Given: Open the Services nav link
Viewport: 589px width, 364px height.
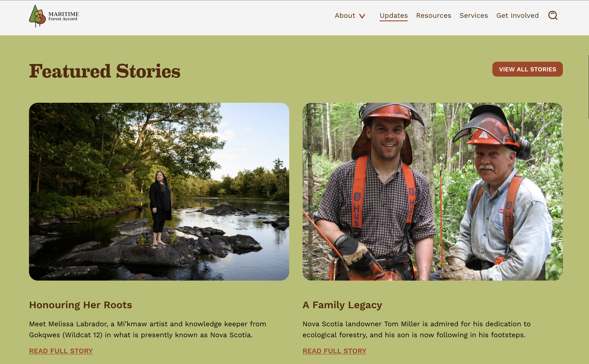Looking at the screenshot, I should click(x=474, y=15).
